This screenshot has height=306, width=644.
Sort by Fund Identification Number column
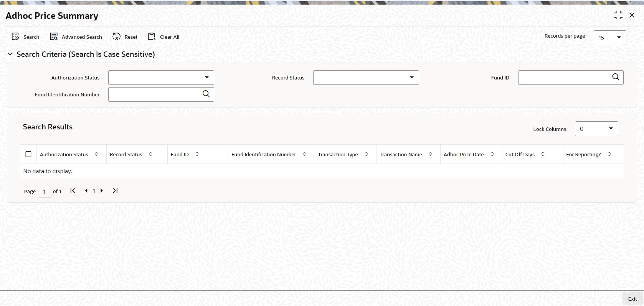(304, 154)
